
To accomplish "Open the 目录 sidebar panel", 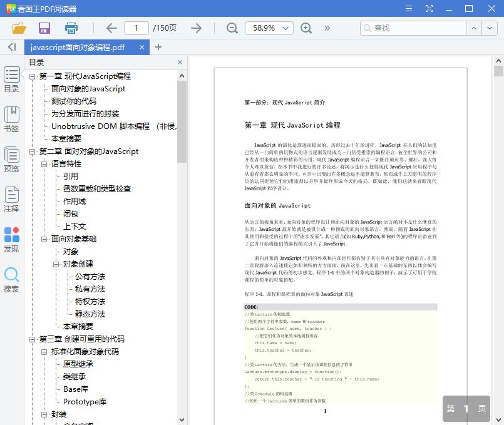I will pyautogui.click(x=11, y=79).
